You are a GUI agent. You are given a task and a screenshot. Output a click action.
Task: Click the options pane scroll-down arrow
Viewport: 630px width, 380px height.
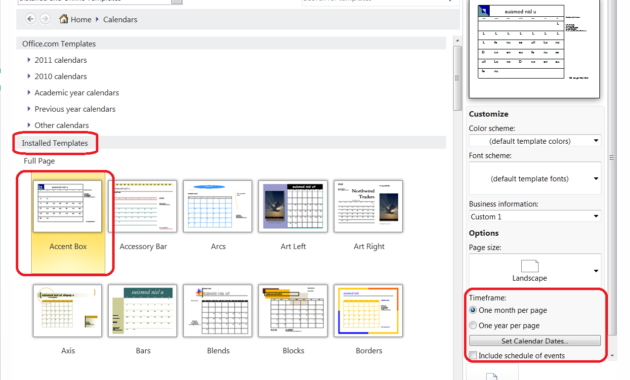(x=612, y=355)
